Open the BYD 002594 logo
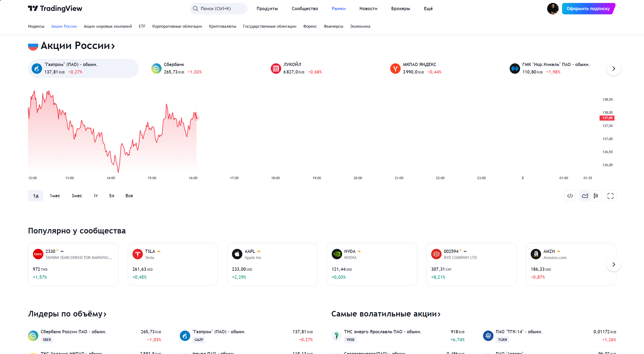 436,254
